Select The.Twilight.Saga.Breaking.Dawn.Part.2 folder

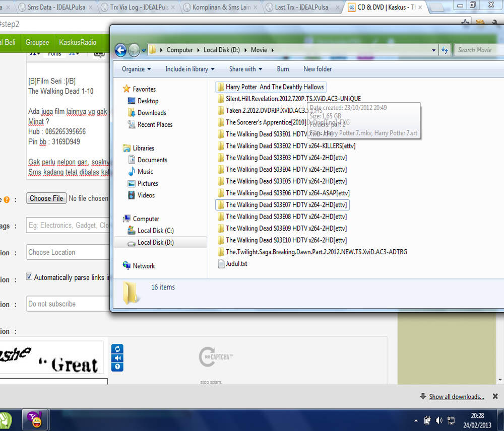[312, 252]
